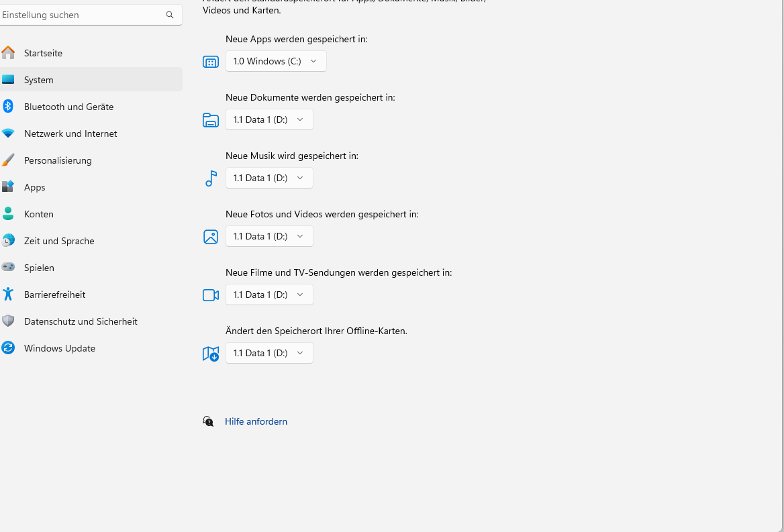Open Windows Update settings
This screenshot has height=532, width=784.
point(91,348)
